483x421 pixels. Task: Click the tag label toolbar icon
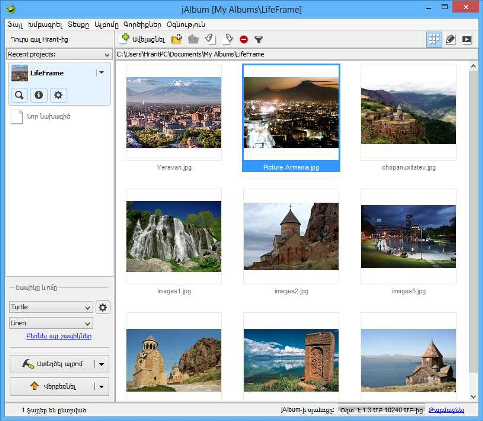tap(228, 39)
